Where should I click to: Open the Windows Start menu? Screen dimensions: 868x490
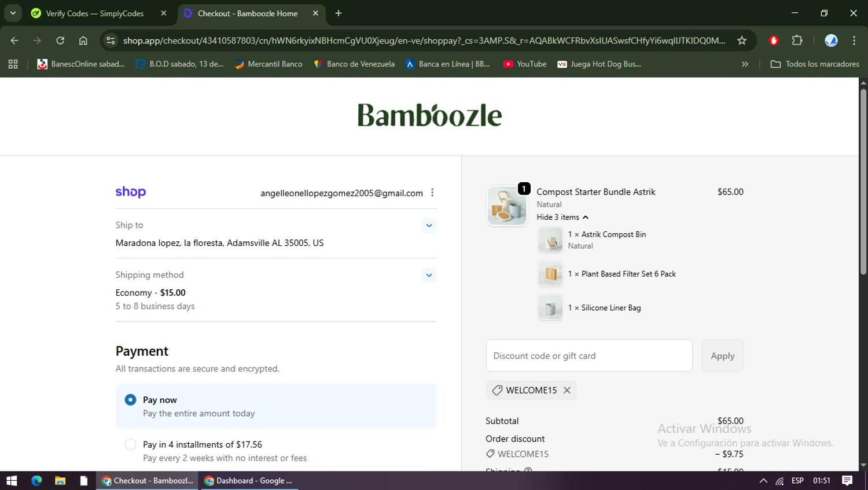pos(12,481)
